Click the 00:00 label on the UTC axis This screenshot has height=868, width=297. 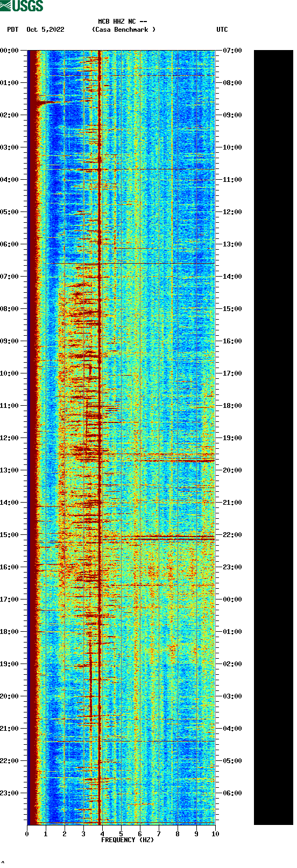click(x=232, y=599)
